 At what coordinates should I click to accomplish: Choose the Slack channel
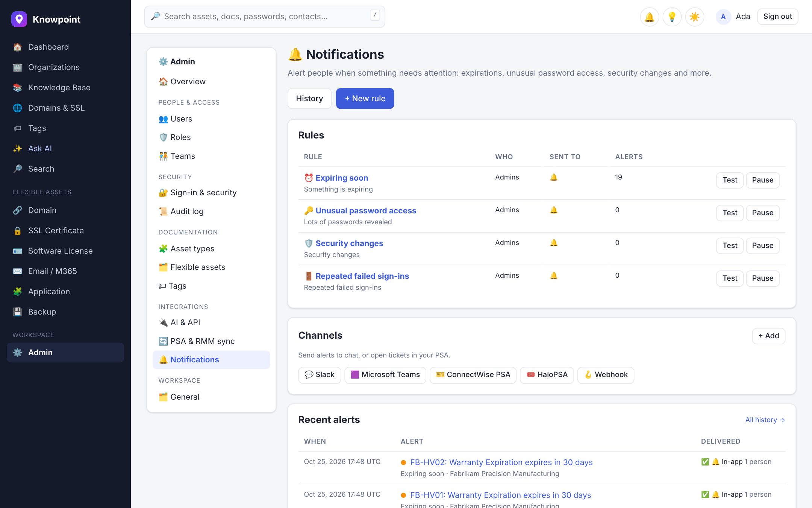coord(320,375)
